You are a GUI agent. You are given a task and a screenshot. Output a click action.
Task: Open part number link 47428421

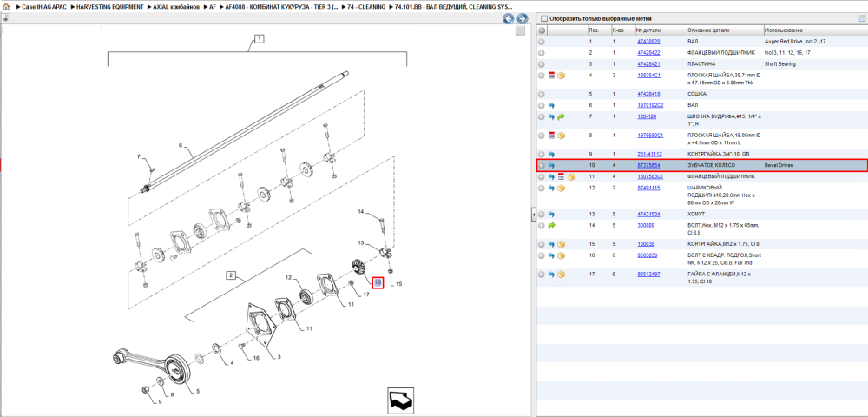click(648, 63)
